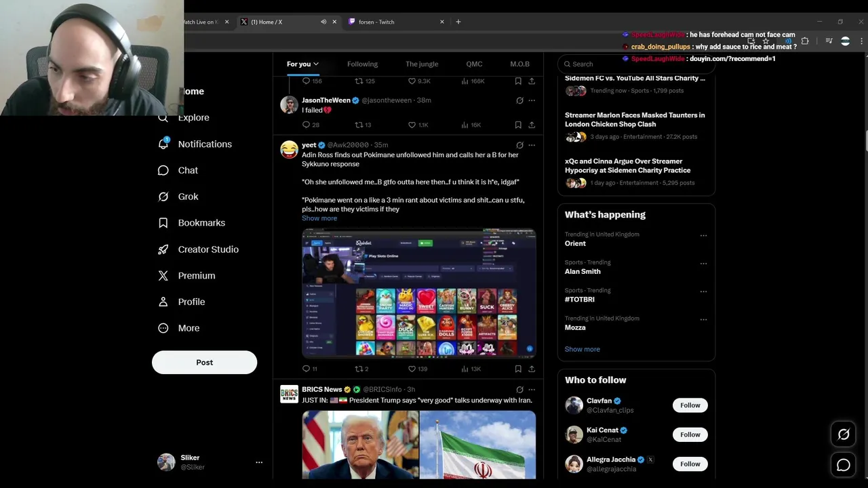This screenshot has width=868, height=488.
Task: Repost JasonTheWeen's post
Action: pyautogui.click(x=359, y=125)
